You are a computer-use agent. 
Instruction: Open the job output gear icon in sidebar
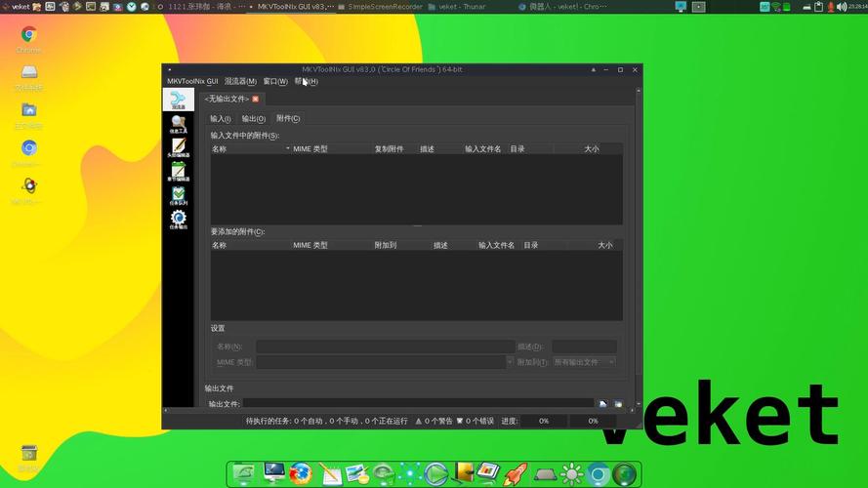click(x=179, y=219)
